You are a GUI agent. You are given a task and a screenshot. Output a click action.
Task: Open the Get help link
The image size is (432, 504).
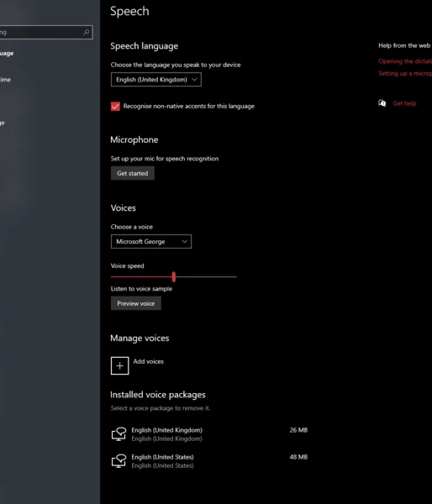pyautogui.click(x=404, y=103)
